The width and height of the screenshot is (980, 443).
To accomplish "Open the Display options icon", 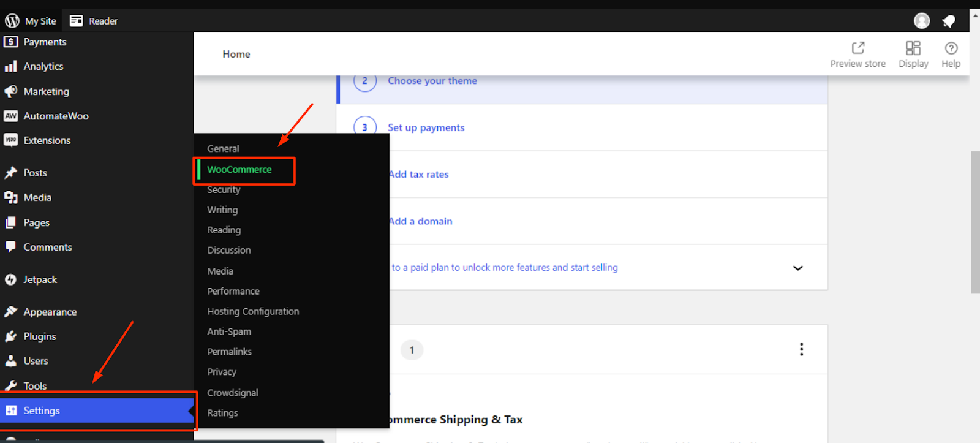I will [x=913, y=48].
